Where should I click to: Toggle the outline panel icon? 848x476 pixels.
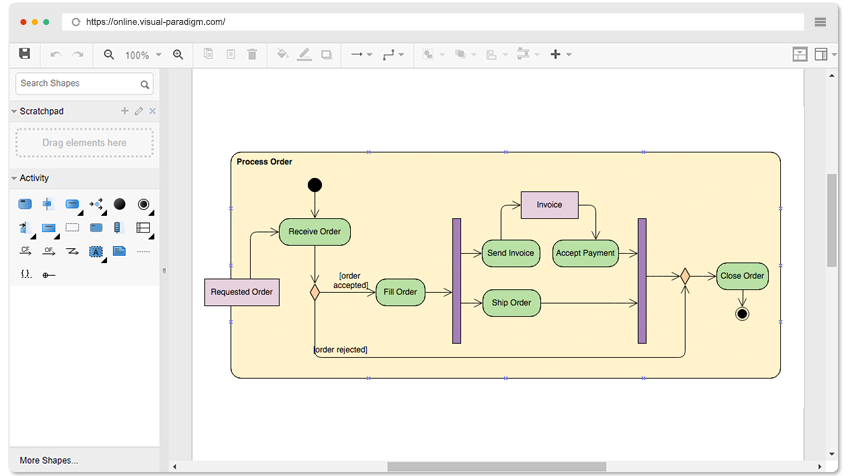(x=800, y=54)
